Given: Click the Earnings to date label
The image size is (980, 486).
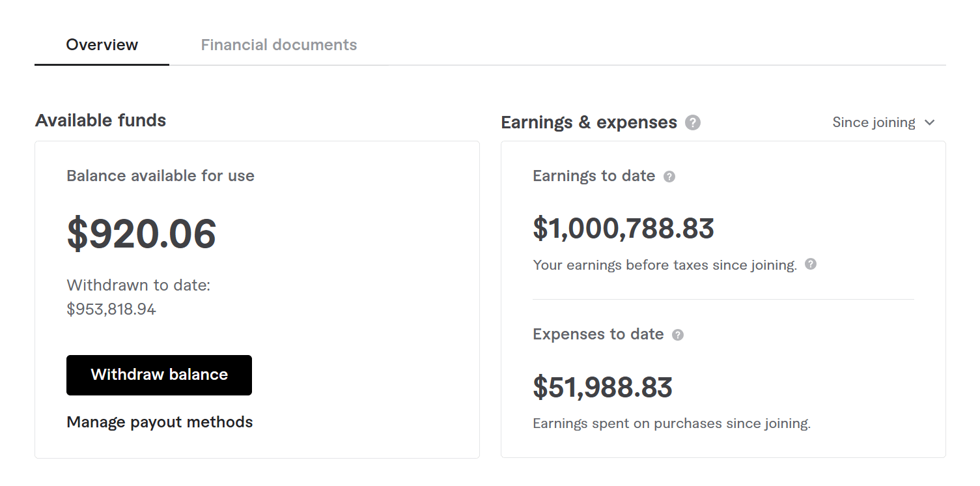Looking at the screenshot, I should tap(594, 176).
